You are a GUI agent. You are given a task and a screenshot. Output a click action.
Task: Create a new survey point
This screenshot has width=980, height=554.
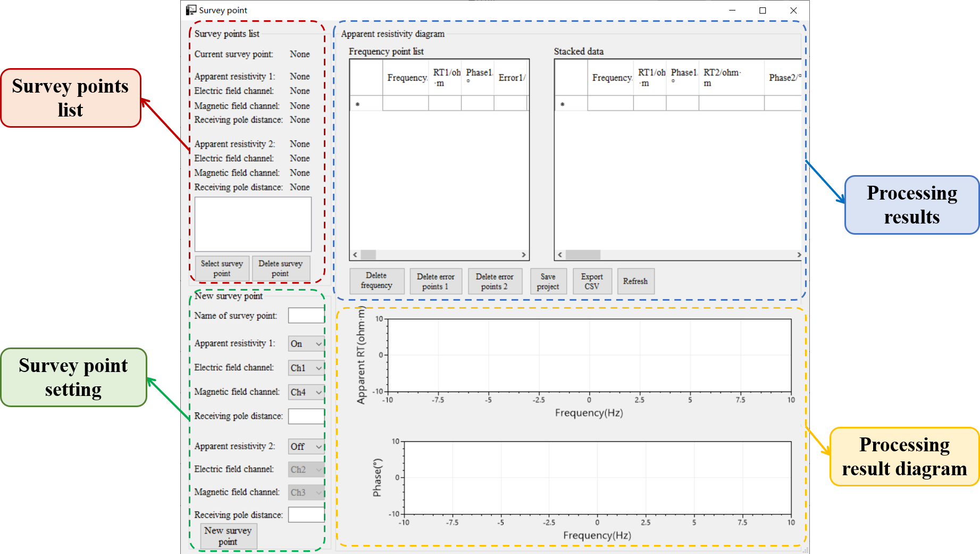pos(228,536)
